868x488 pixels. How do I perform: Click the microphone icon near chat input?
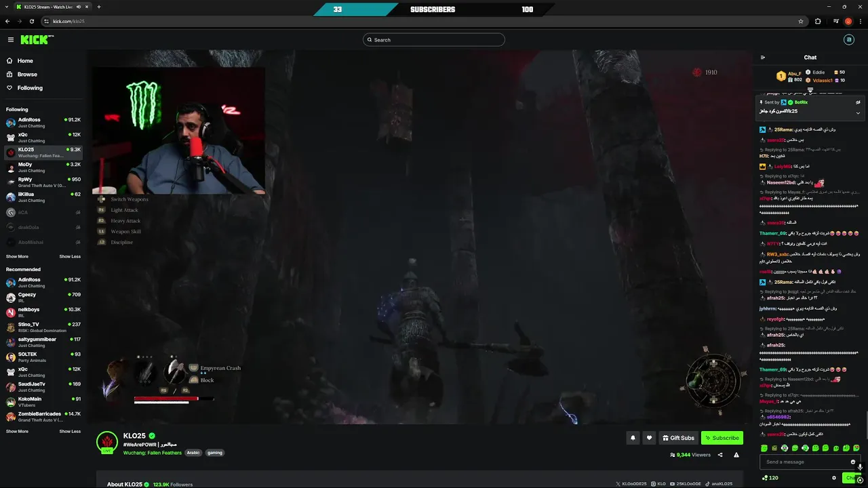(860, 467)
